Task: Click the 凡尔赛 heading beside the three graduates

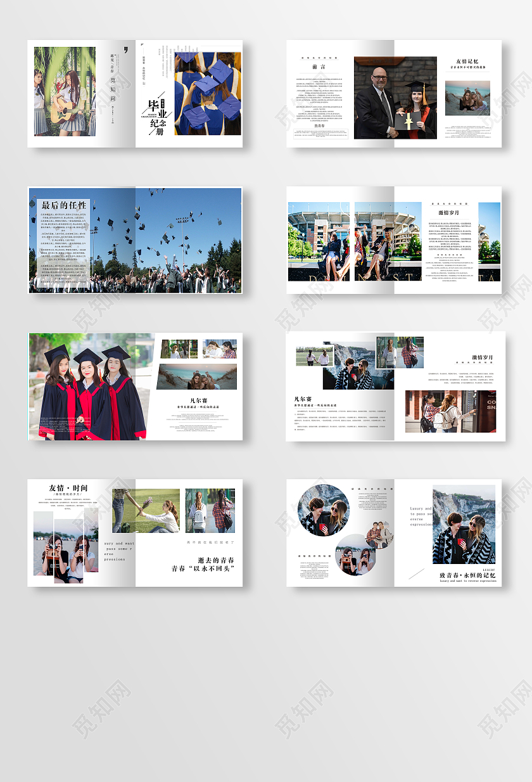Action: click(198, 399)
